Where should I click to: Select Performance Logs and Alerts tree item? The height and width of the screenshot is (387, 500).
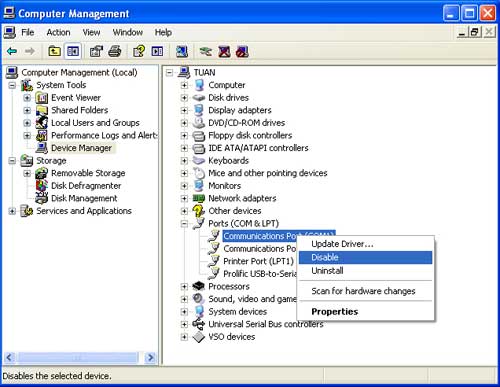point(104,135)
